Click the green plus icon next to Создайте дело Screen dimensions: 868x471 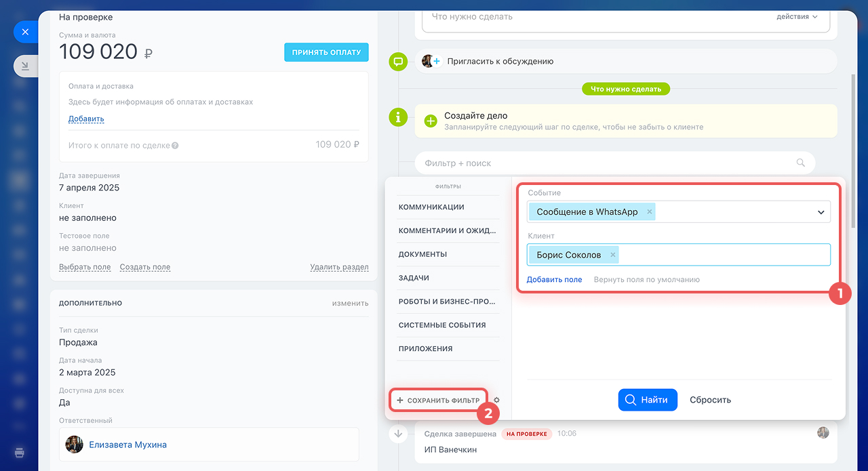tap(431, 121)
